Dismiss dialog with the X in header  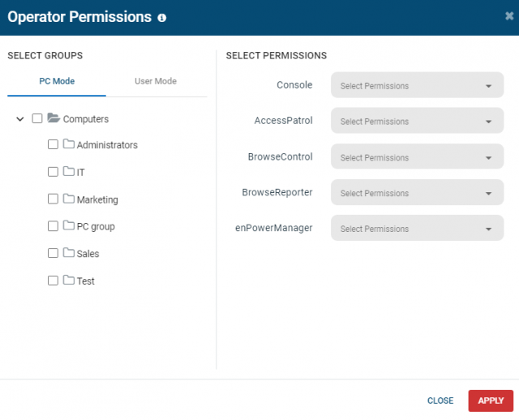(509, 16)
